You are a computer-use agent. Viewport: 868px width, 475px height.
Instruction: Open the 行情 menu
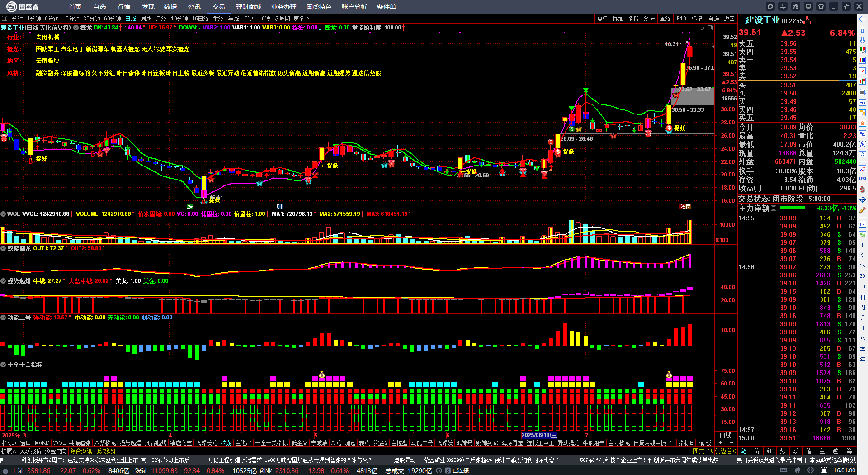123,7
